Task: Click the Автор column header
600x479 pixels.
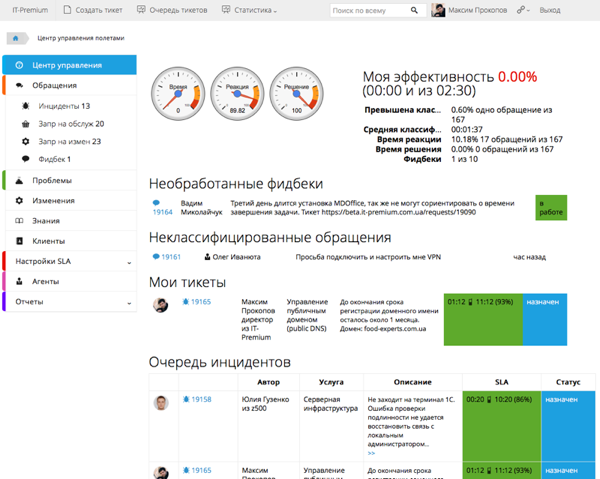Action: pos(269,382)
